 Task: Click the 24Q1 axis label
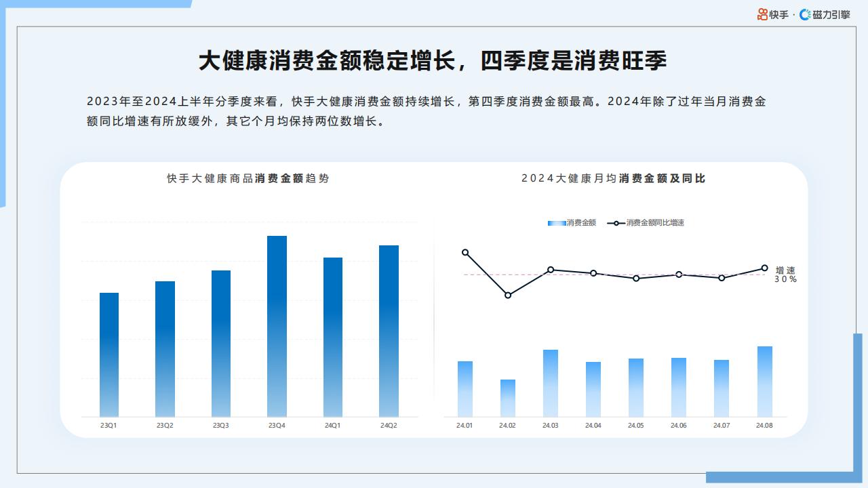coord(332,426)
